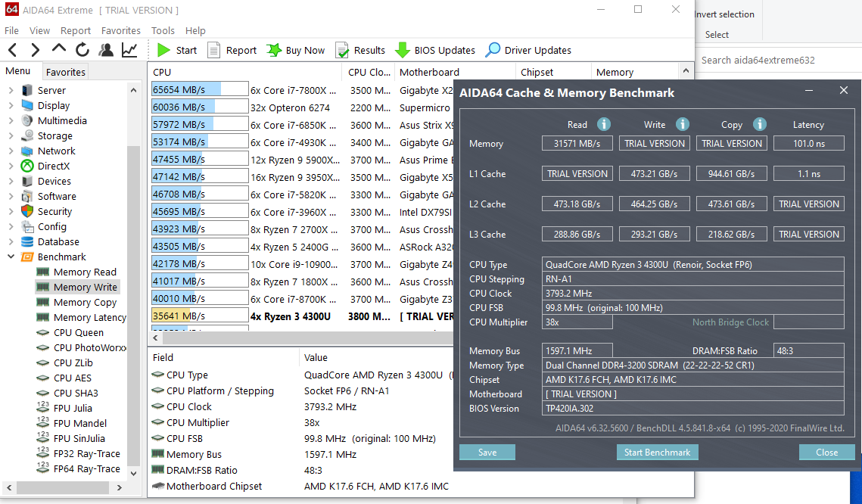Open the Tools menu

pos(162,30)
